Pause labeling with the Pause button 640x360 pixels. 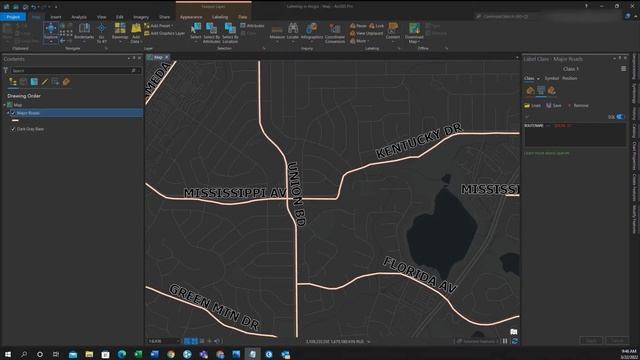coord(358,26)
